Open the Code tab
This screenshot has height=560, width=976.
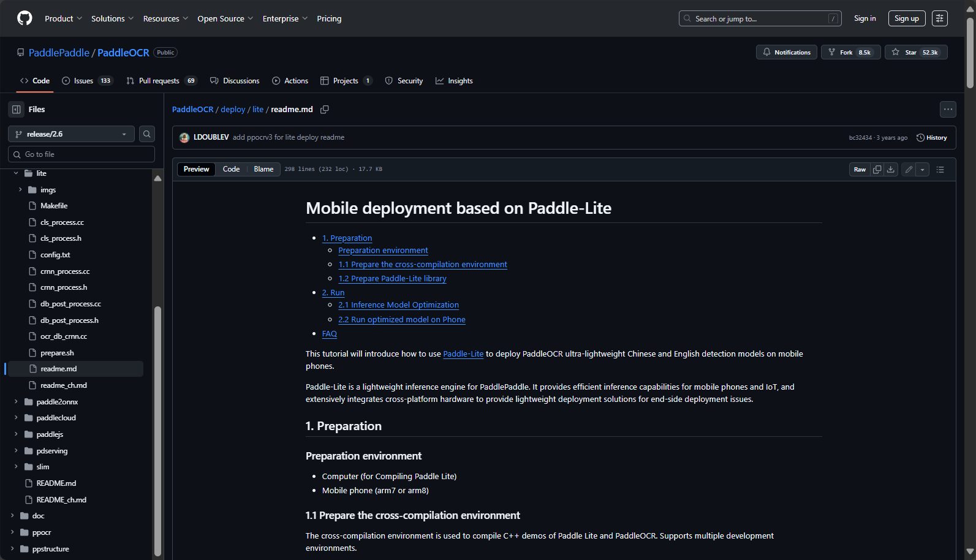tap(35, 81)
